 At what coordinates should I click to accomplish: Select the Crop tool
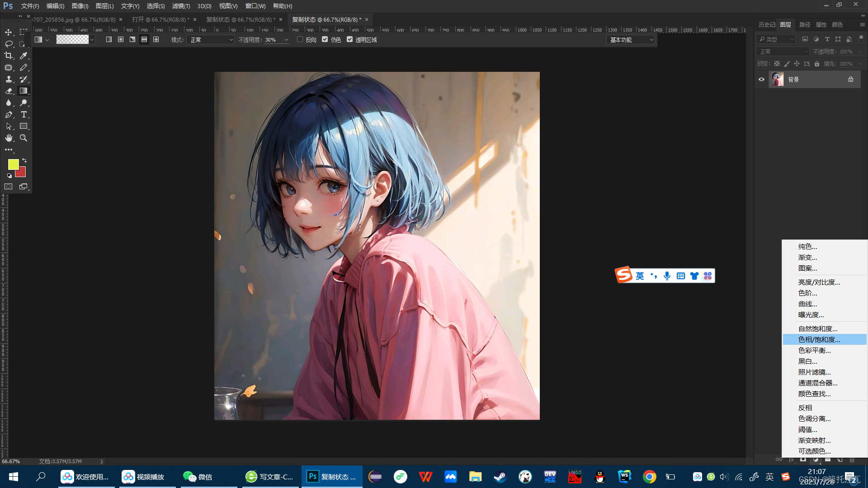[x=9, y=56]
